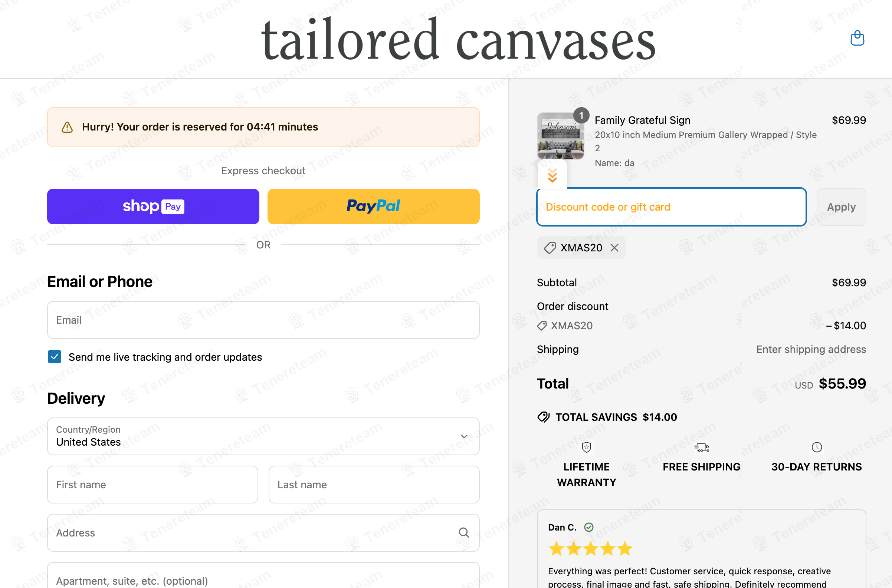Remove the XMAS20 discount code
892x588 pixels.
tap(614, 248)
